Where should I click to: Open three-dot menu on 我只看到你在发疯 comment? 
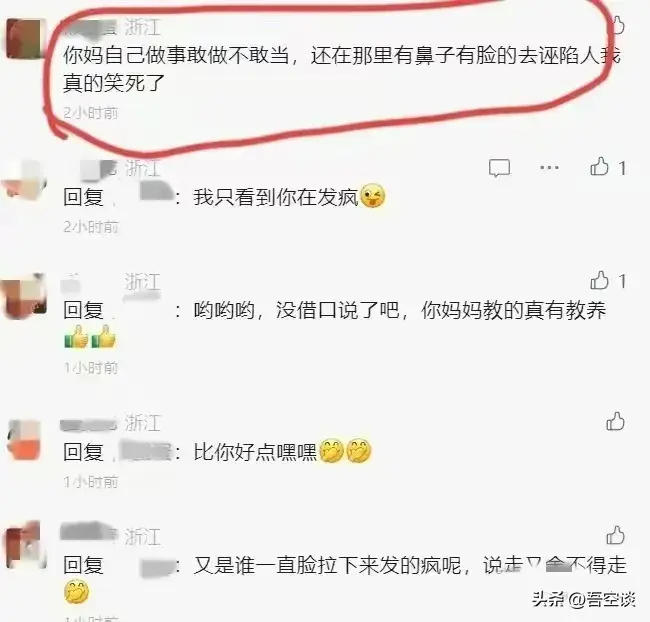click(x=549, y=168)
